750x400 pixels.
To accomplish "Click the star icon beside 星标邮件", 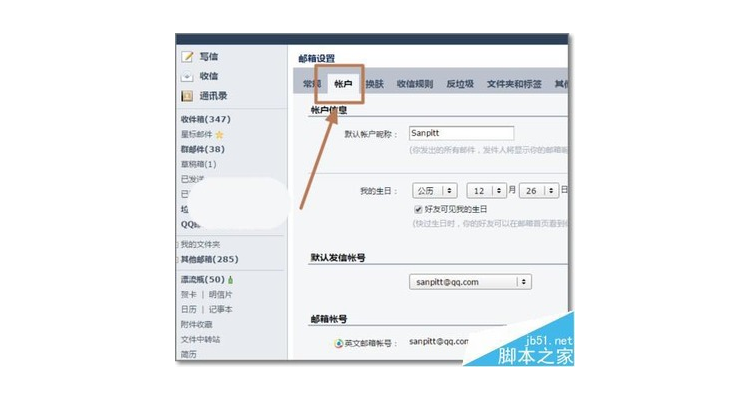I will 220,134.
